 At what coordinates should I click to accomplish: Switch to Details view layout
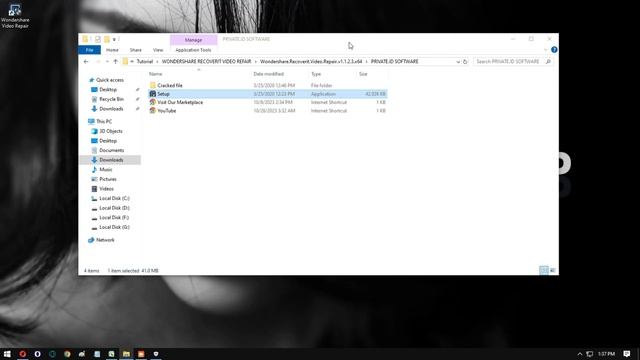pos(544,270)
